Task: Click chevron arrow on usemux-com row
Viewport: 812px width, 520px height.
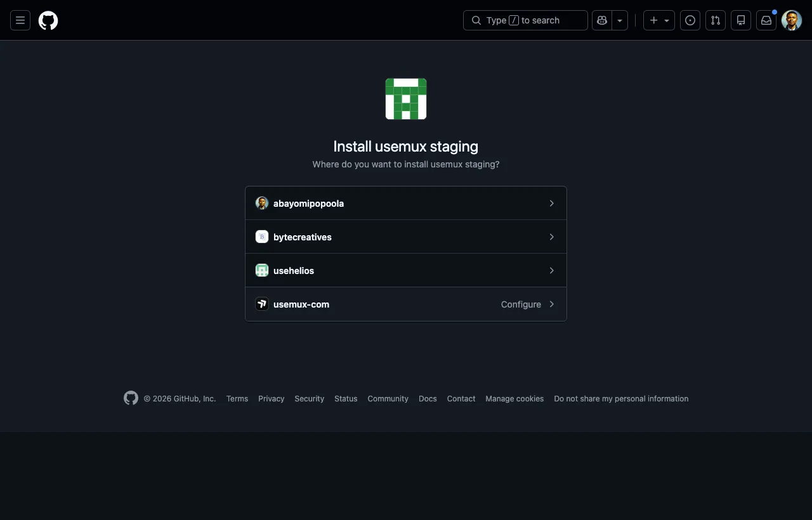Action: (x=552, y=304)
